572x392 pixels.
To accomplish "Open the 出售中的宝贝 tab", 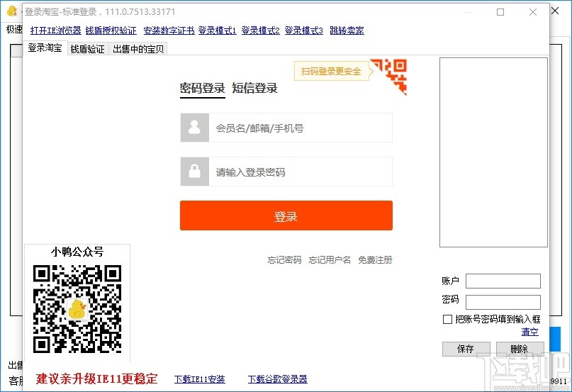I will [138, 50].
